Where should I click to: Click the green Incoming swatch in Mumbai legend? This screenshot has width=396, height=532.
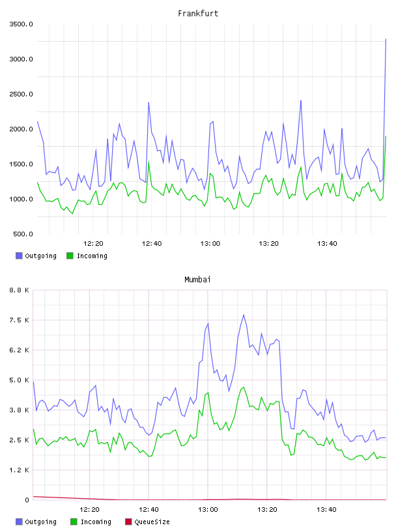coord(74,522)
